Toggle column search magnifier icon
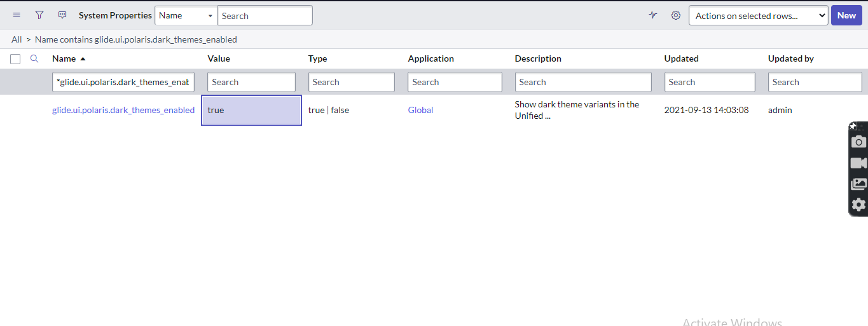 click(35, 58)
